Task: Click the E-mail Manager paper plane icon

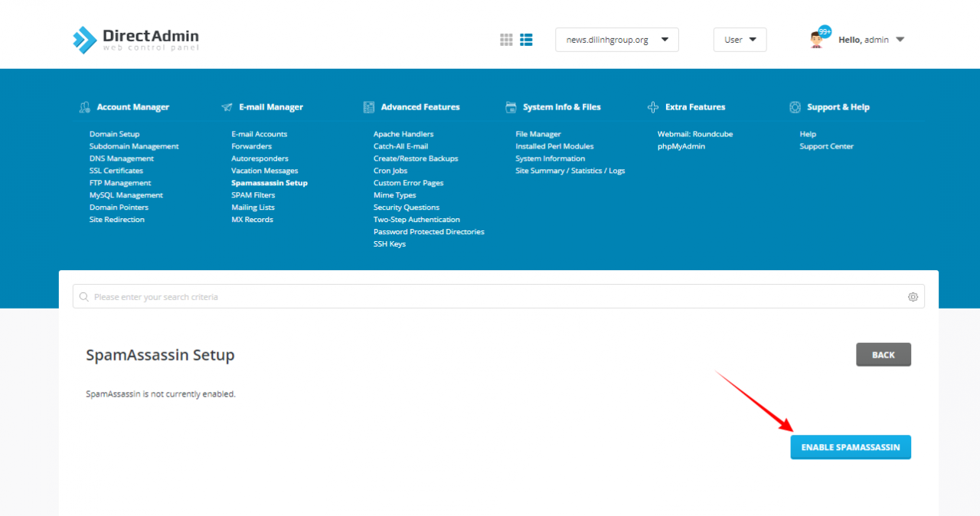Action: [227, 107]
